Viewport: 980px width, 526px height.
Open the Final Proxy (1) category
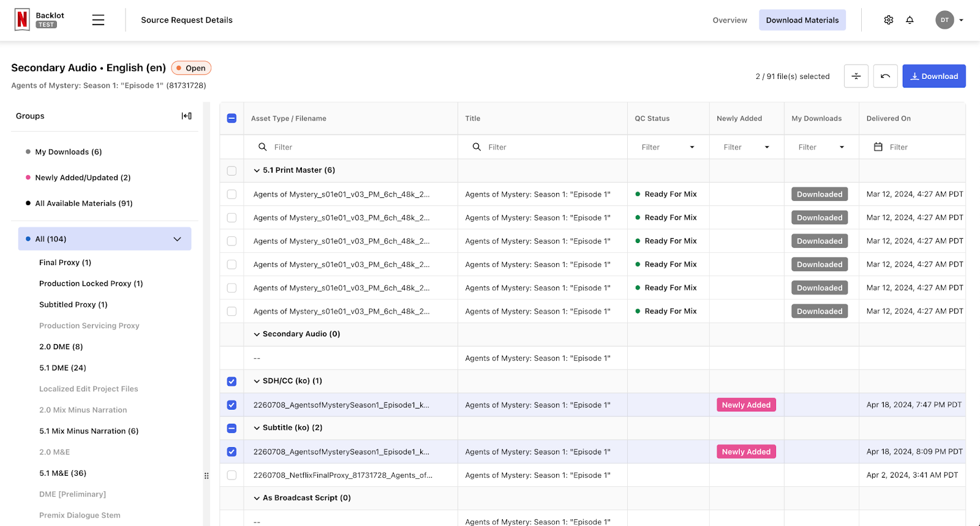point(65,263)
